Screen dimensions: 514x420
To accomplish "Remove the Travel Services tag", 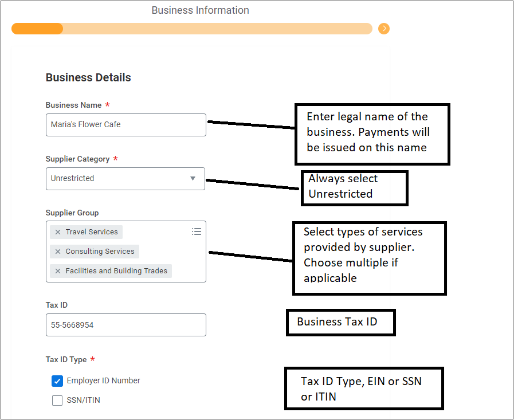I will click(x=58, y=232).
